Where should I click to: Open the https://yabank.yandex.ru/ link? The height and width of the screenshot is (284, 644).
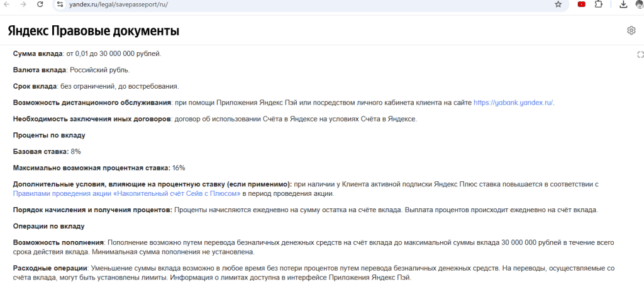[x=513, y=103]
